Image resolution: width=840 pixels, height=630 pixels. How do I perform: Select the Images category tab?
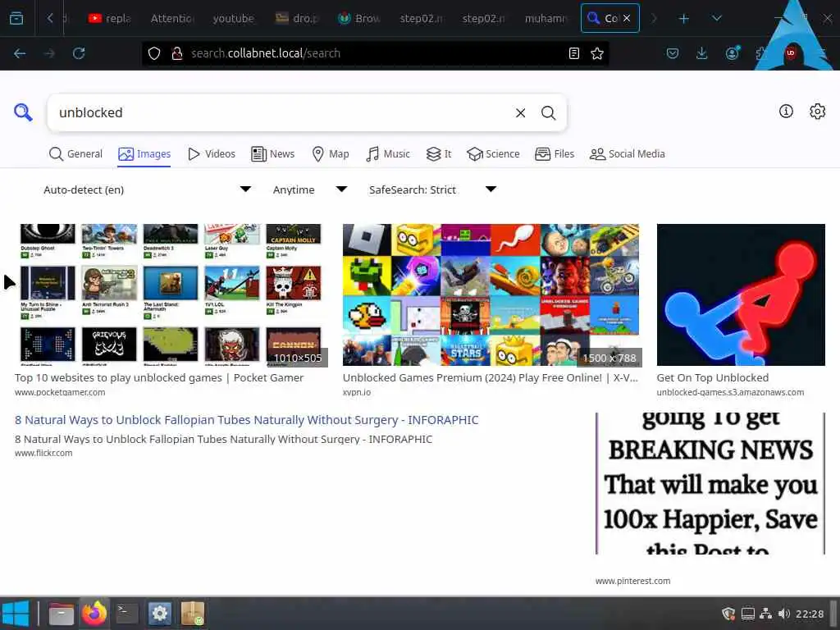point(144,154)
